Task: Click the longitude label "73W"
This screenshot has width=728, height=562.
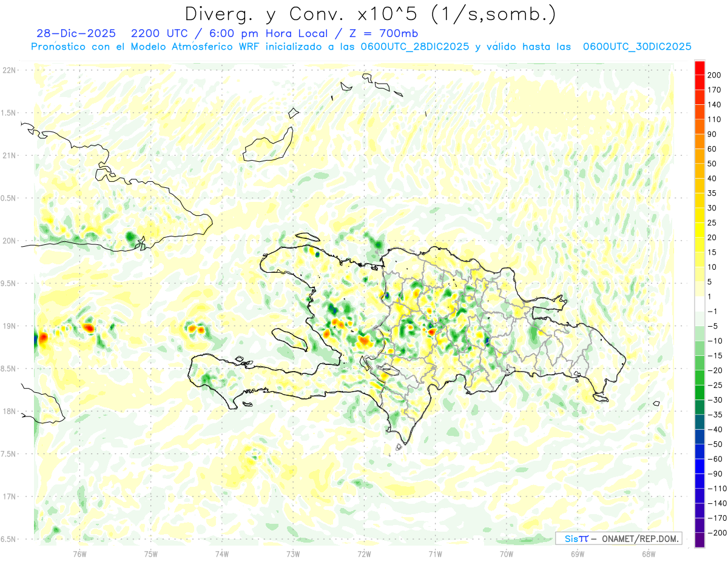Action: (293, 554)
